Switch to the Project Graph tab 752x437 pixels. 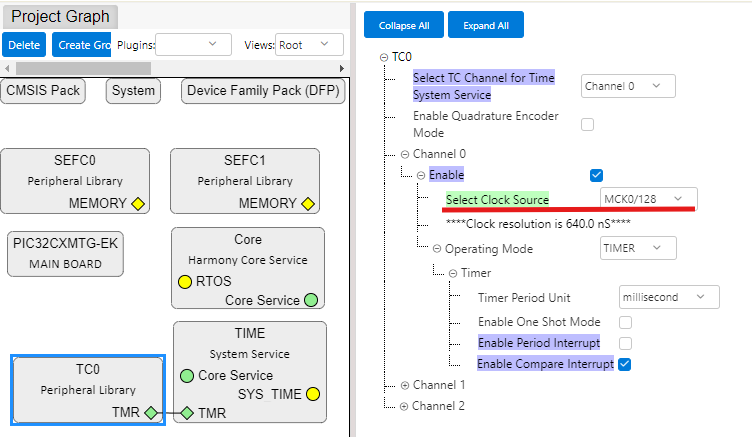61,17
